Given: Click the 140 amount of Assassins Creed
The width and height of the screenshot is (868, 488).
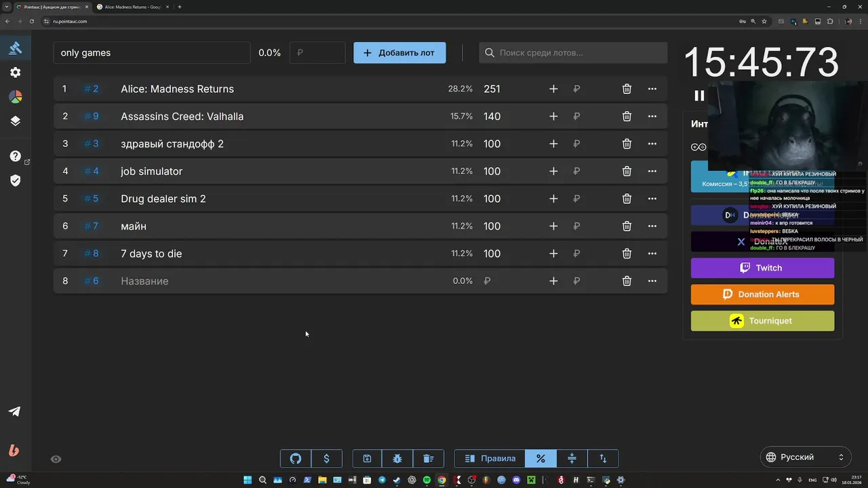Looking at the screenshot, I should point(492,117).
